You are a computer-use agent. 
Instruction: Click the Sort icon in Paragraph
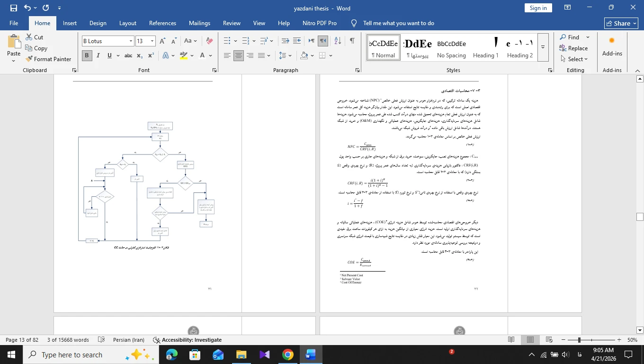[338, 41]
